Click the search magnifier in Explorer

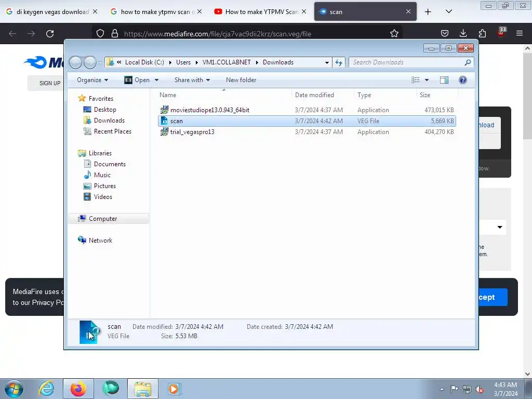[x=468, y=62]
